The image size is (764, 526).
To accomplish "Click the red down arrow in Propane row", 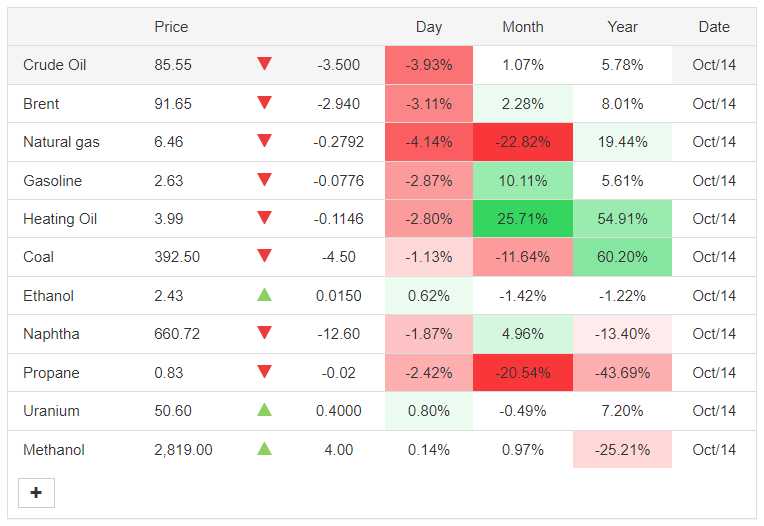I will 264,372.
